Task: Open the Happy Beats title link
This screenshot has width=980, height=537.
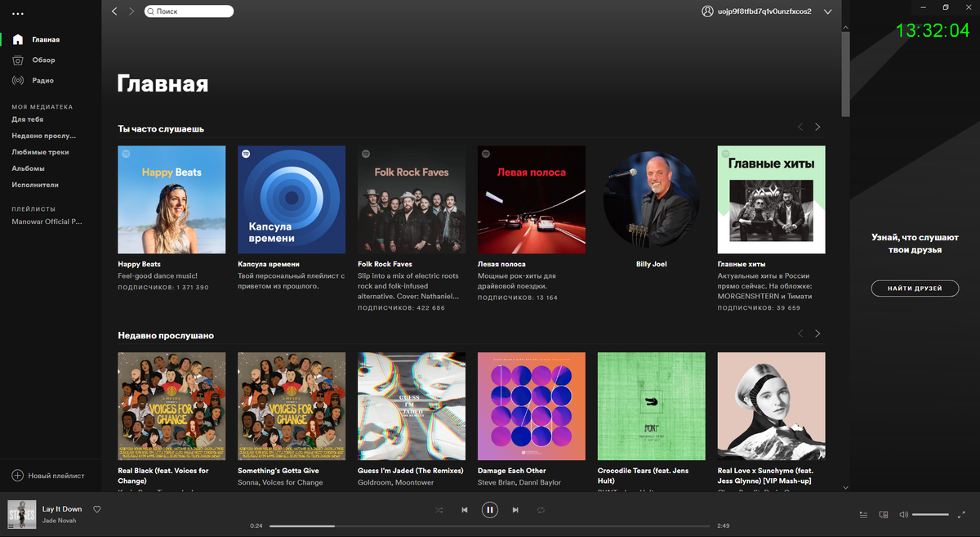Action: coord(140,264)
